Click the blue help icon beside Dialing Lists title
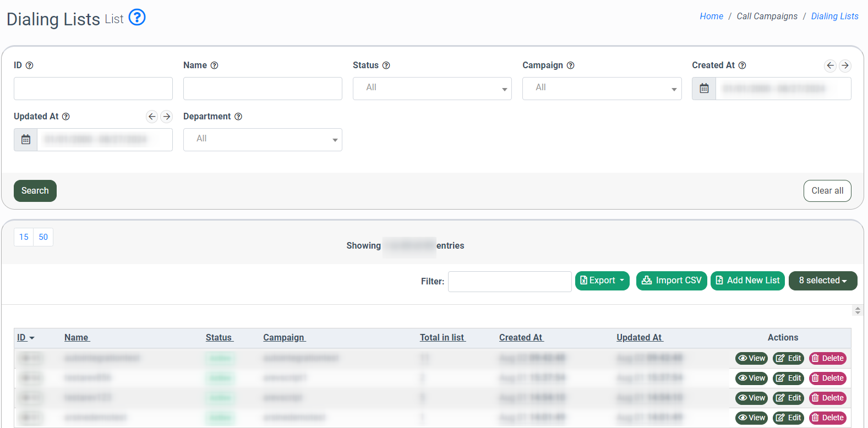The height and width of the screenshot is (428, 868). 137,18
